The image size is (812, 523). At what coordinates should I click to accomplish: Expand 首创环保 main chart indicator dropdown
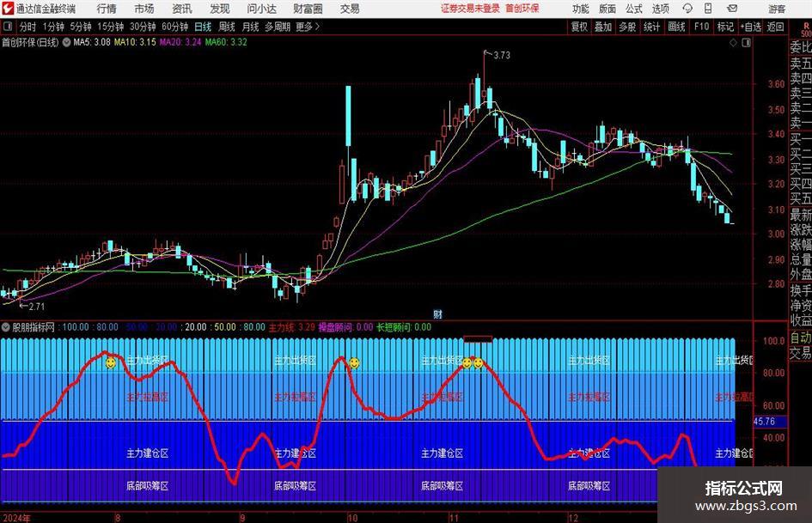click(66, 42)
